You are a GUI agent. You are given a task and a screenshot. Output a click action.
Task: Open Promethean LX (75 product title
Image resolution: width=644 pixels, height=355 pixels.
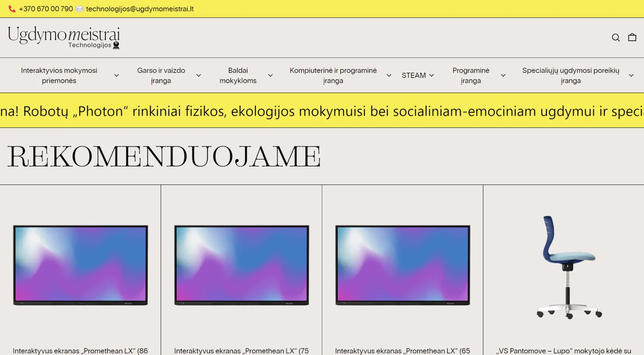pyautogui.click(x=241, y=351)
